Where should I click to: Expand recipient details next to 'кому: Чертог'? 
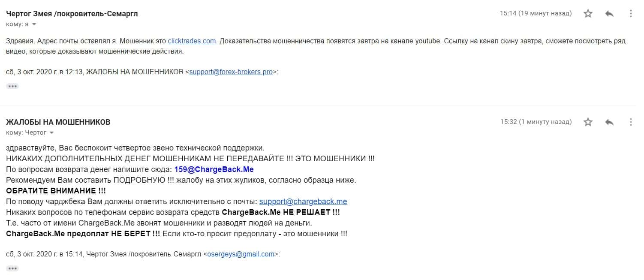pos(52,132)
